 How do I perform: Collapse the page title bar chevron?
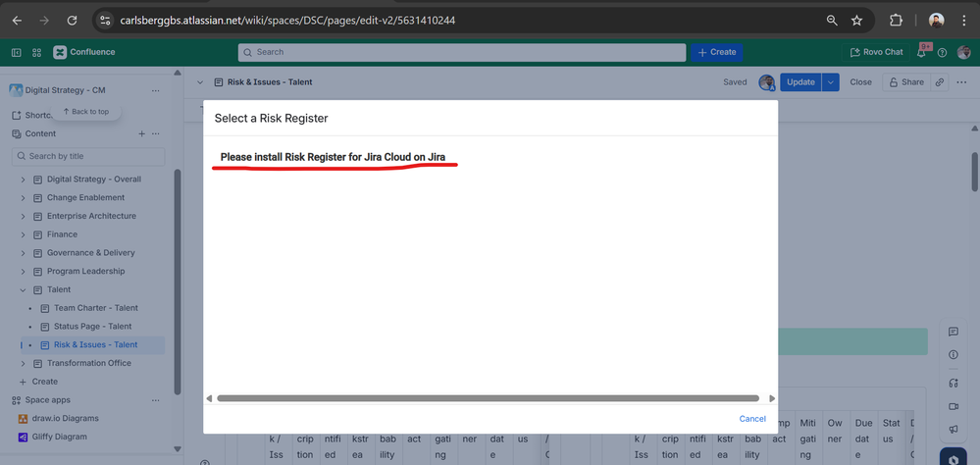pyautogui.click(x=200, y=81)
